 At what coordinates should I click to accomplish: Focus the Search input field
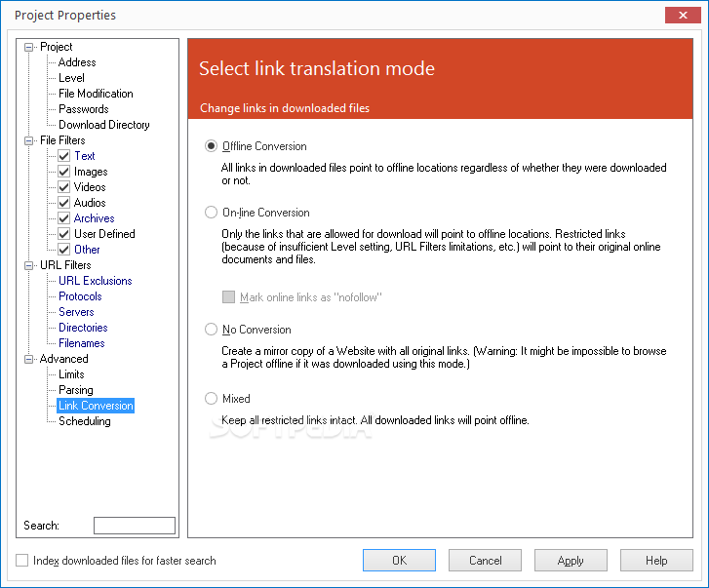coord(135,526)
